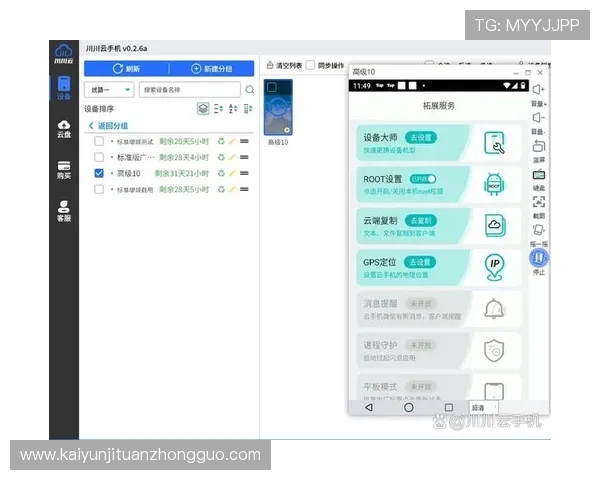Click the 搜索设备名称 search field

[x=189, y=90]
